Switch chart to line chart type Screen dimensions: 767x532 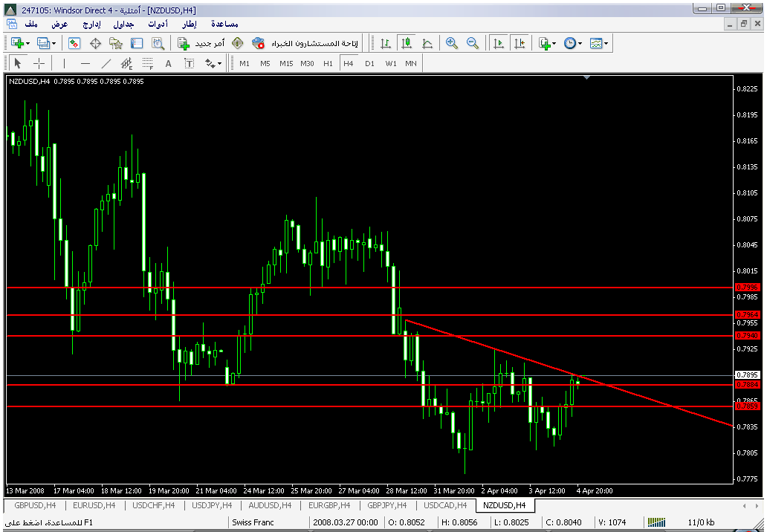427,43
